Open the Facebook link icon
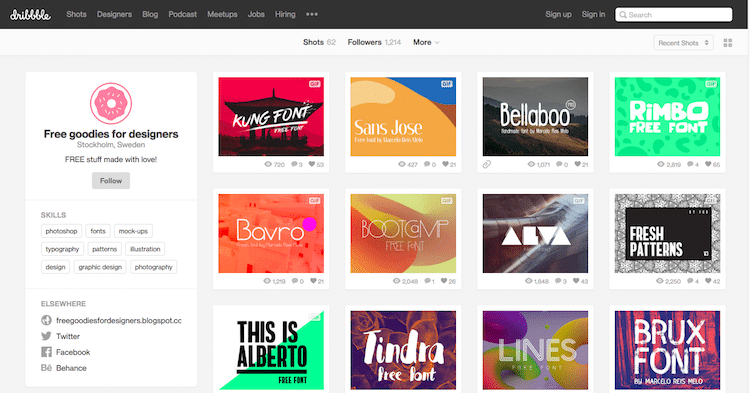Viewport: 750px width, 393px height. tap(46, 352)
